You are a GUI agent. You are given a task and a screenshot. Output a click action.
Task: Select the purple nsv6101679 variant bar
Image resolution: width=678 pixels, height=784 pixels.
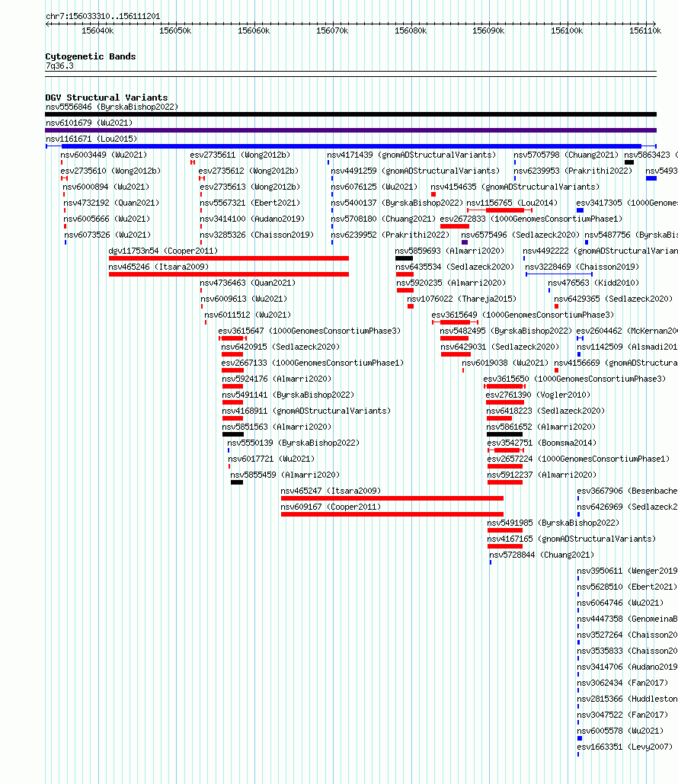350,130
